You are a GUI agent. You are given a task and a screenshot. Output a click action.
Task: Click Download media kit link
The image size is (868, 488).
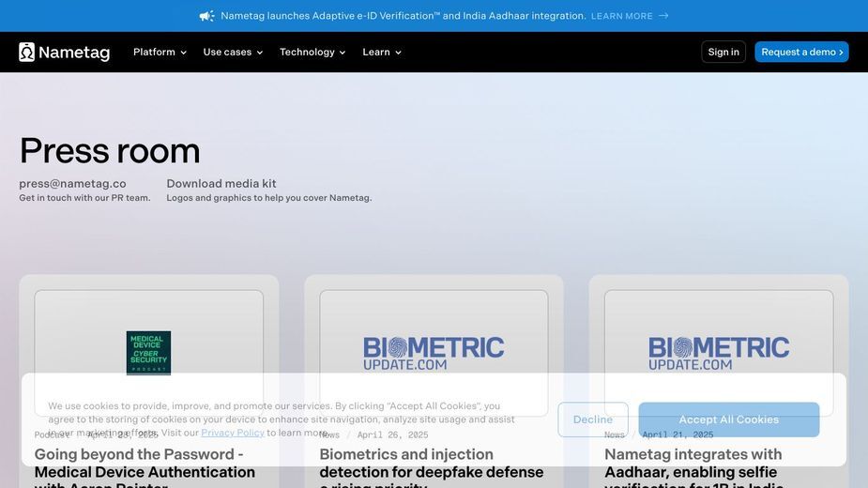coord(221,183)
